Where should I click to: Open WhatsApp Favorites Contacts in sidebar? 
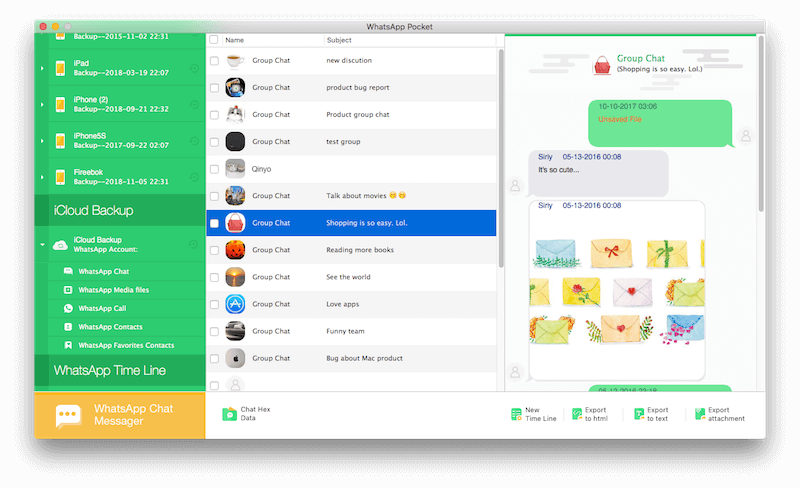[126, 345]
